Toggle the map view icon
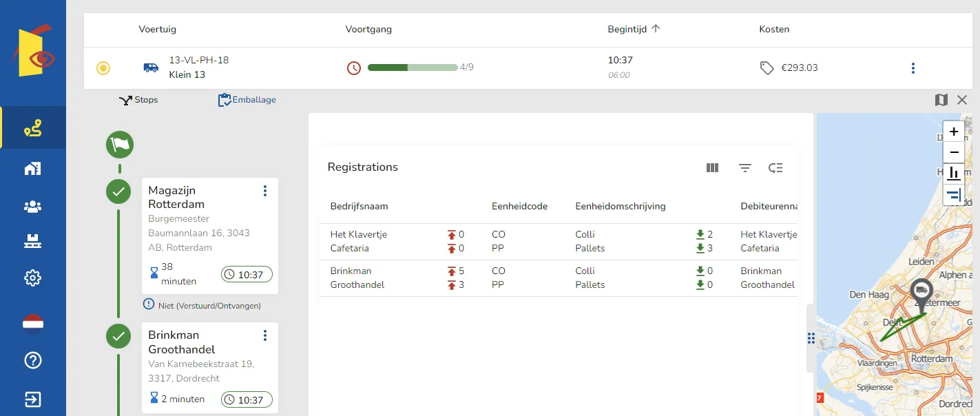 point(941,100)
